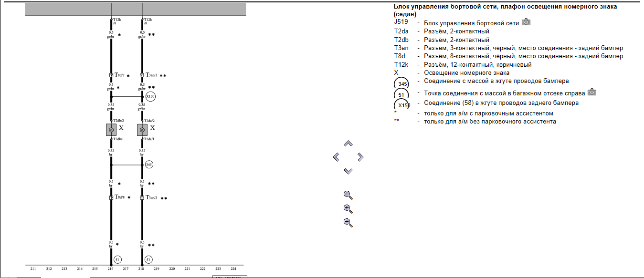Click ground point 51 under track 216
Image resolution: width=644 pixels, height=278 pixels.
point(118,260)
